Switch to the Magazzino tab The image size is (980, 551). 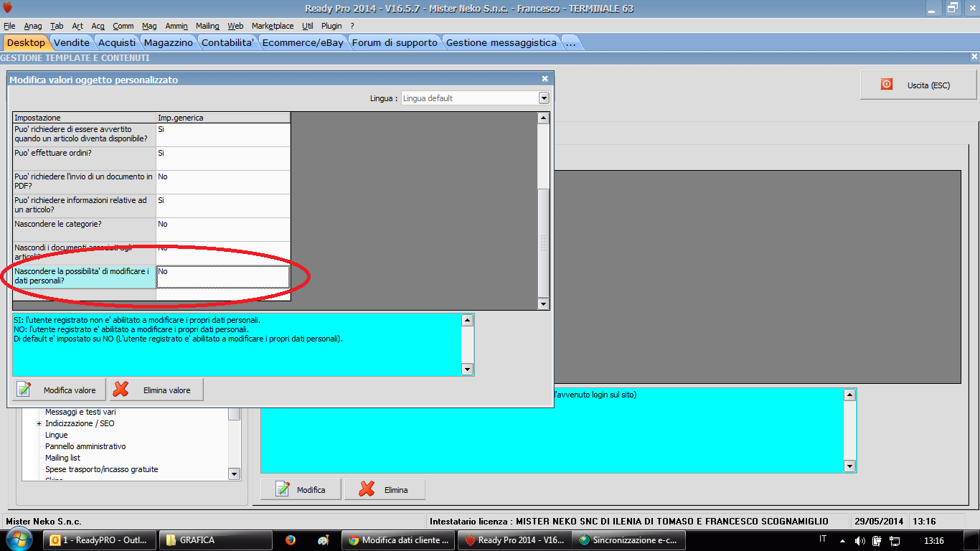pyautogui.click(x=169, y=42)
